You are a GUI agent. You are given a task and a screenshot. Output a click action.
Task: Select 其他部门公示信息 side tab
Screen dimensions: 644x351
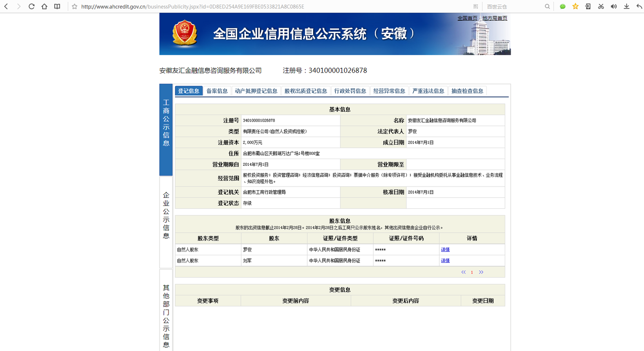pyautogui.click(x=166, y=310)
